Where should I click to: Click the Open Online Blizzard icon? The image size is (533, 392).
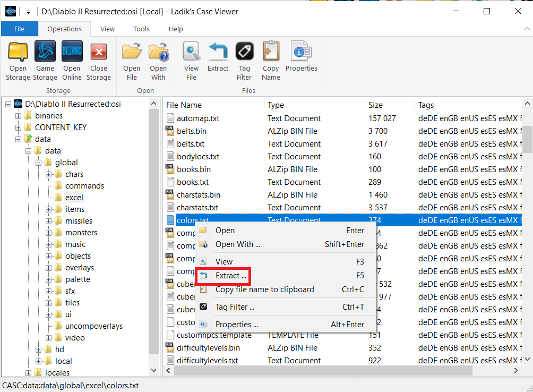pos(72,52)
